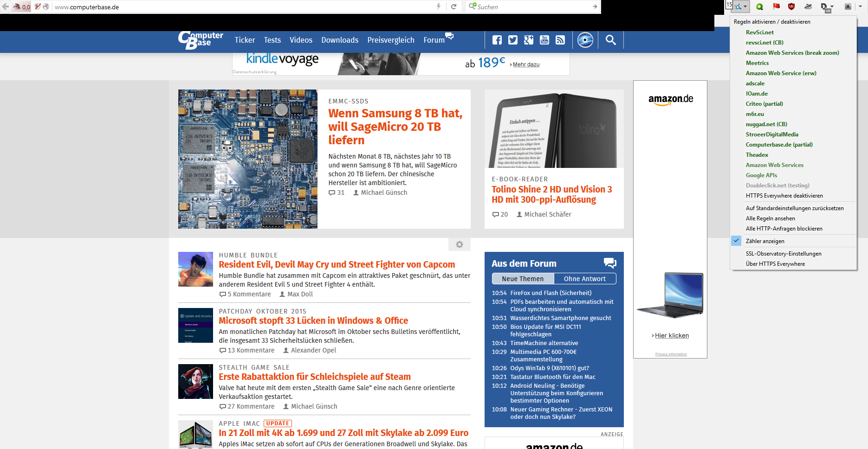Click the globe site identity icon

click(x=46, y=6)
